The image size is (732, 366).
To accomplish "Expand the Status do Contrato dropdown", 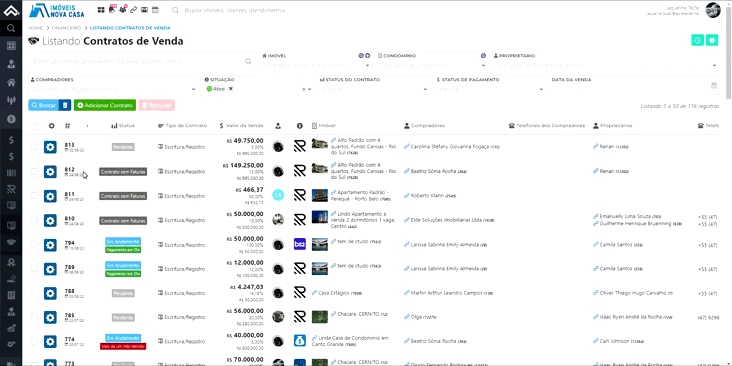I will point(373,89).
